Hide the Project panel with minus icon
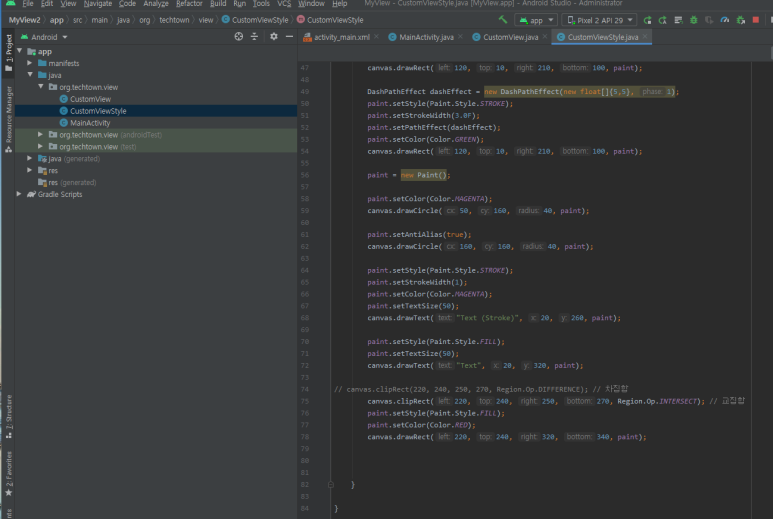 289,36
